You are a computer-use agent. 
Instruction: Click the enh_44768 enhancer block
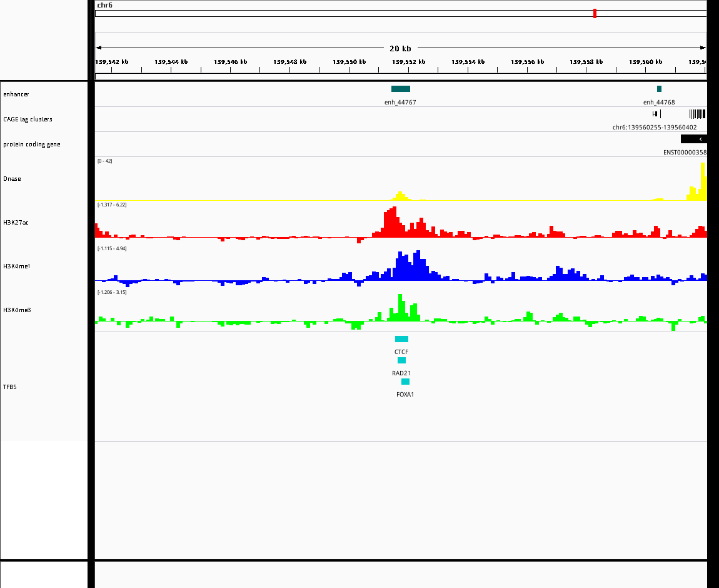[x=659, y=89]
